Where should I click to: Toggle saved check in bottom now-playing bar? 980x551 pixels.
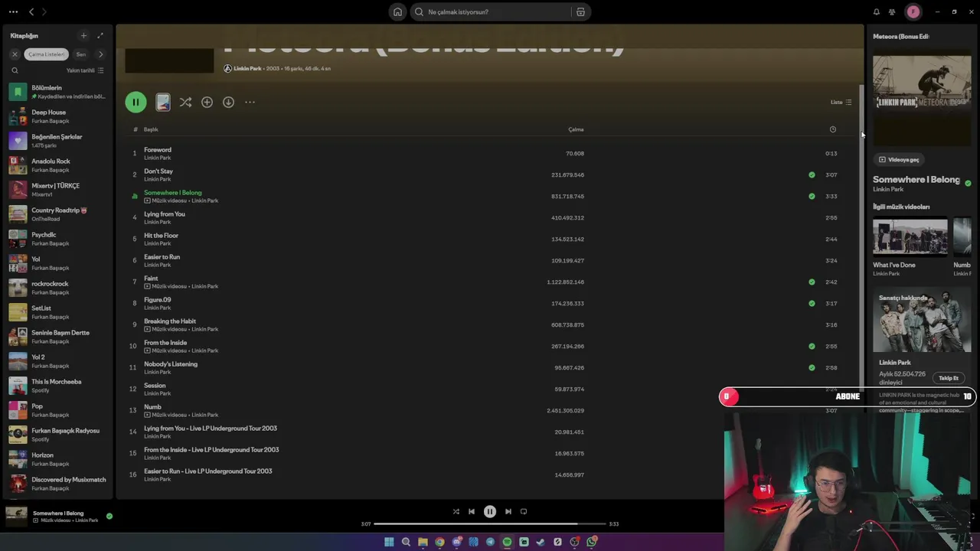(109, 516)
